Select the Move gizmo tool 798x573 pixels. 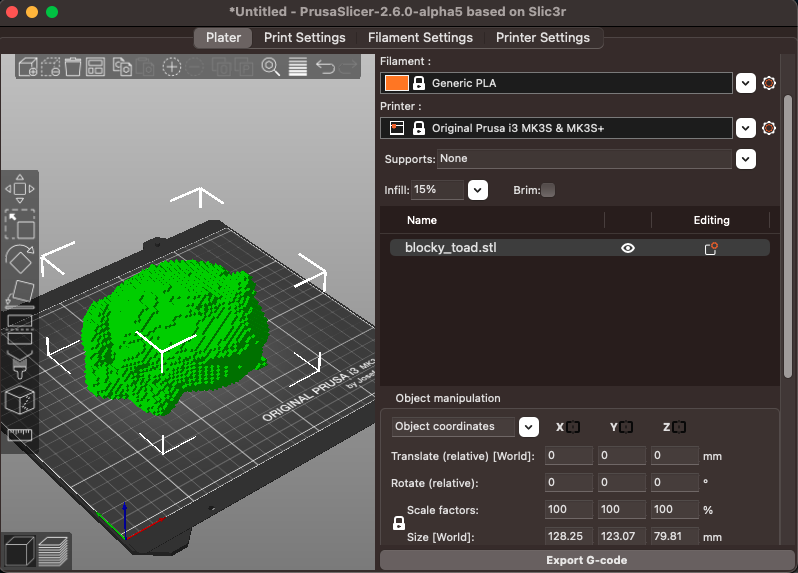point(19,189)
